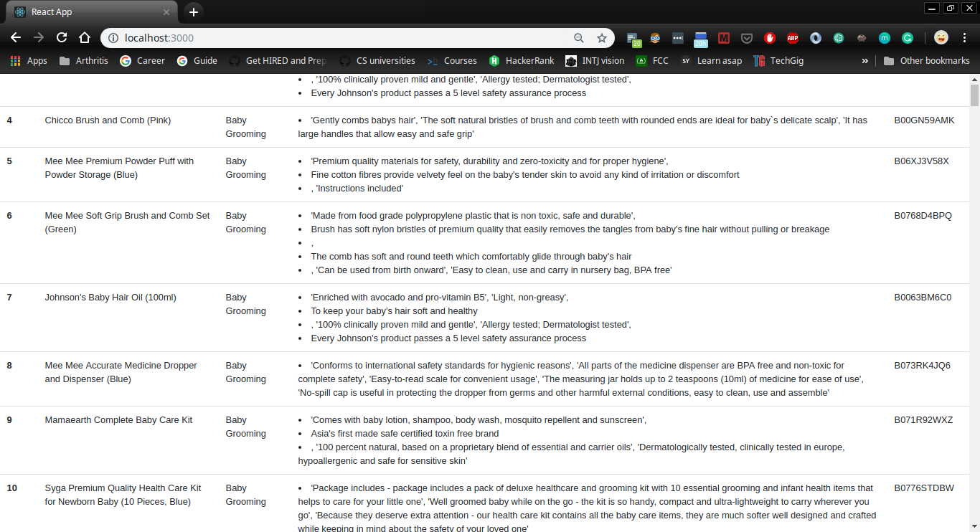The height and width of the screenshot is (532, 980).
Task: Open the red stop-hand ad blocker
Action: tap(770, 38)
